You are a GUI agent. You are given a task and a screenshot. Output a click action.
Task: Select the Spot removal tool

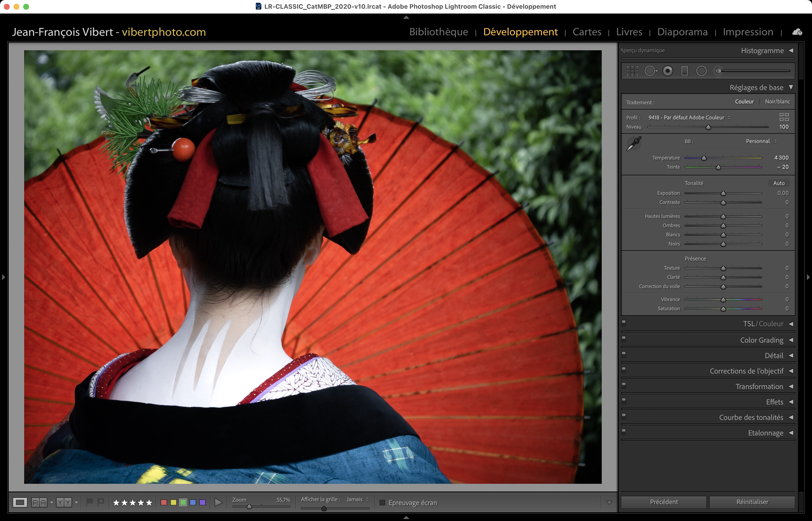(650, 71)
